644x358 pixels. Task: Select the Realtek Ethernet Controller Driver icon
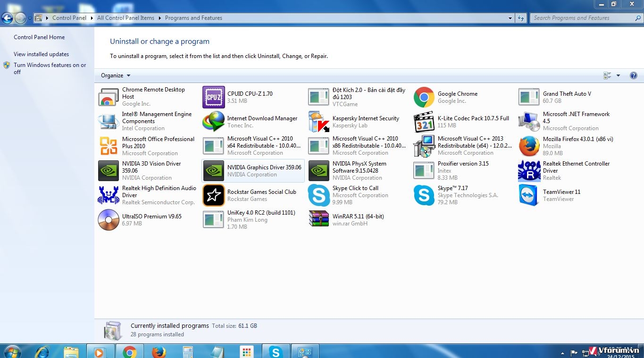pos(529,171)
